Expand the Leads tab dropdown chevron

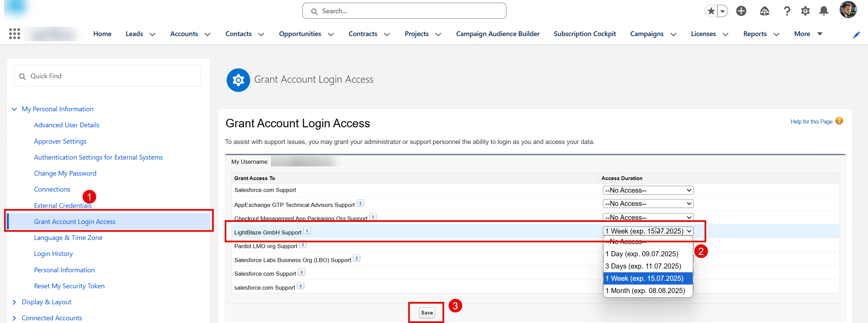point(153,34)
